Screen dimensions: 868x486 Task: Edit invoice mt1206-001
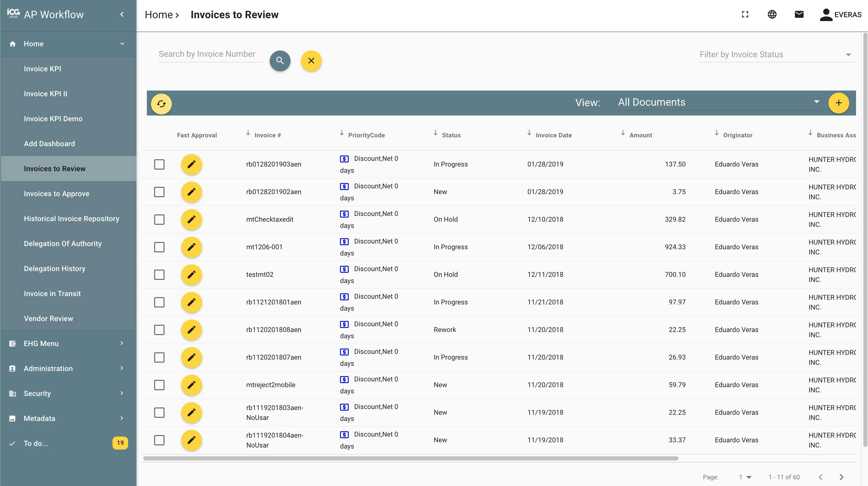pyautogui.click(x=191, y=247)
